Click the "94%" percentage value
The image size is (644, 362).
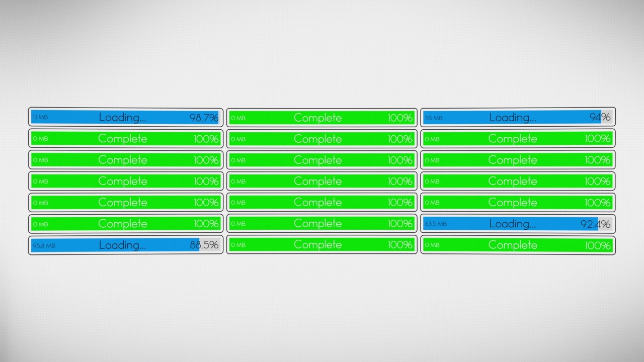600,118
